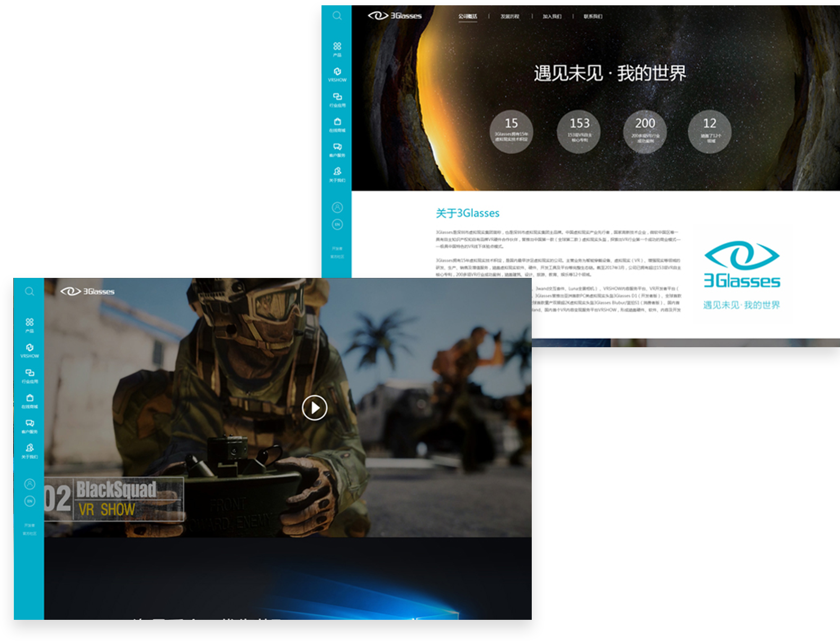Click the 官方社区 link on the About page sidebar
This screenshot has height=641, width=840.
click(337, 257)
